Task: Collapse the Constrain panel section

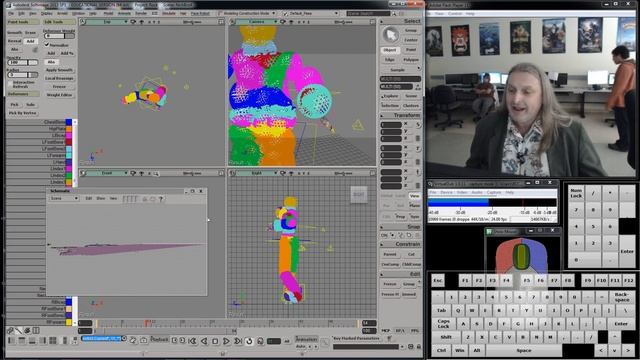Action: pyautogui.click(x=382, y=244)
